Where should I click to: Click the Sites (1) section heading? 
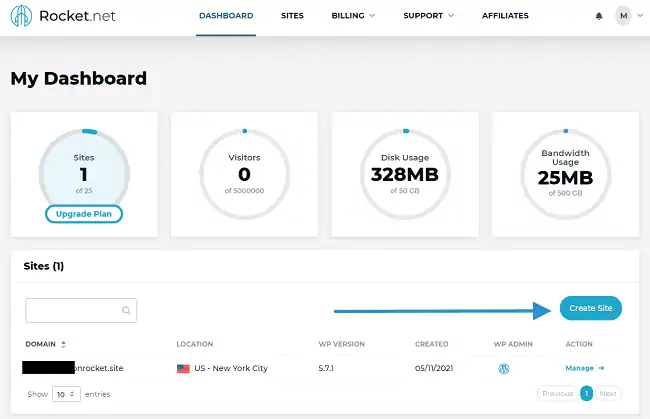click(44, 266)
